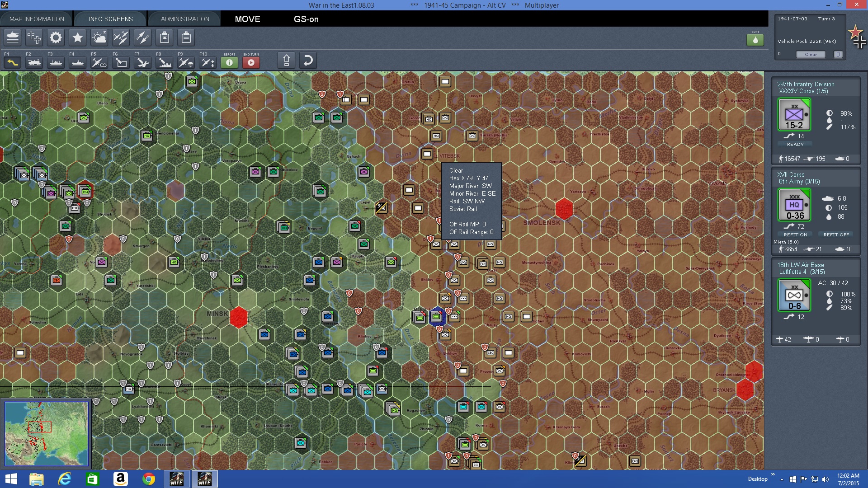This screenshot has height=488, width=868.
Task: Click the small box beside Clear
Action: pyautogui.click(x=838, y=54)
